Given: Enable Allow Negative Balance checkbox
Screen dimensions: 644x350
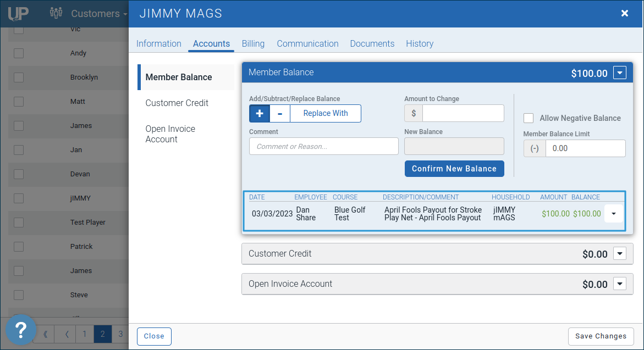Looking at the screenshot, I should [x=529, y=118].
